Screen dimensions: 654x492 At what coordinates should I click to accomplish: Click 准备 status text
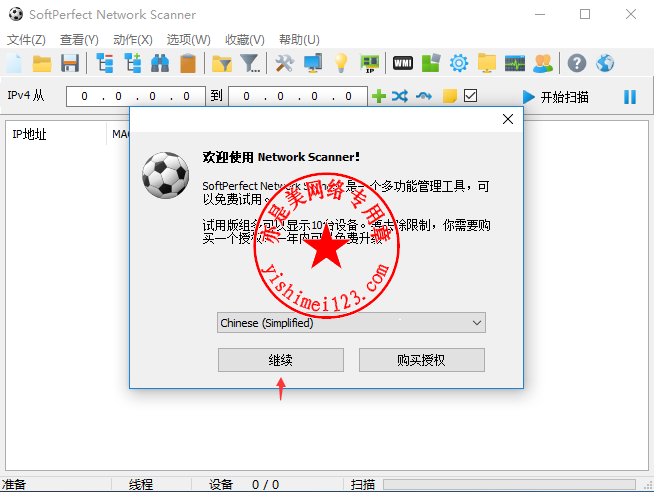pos(13,484)
